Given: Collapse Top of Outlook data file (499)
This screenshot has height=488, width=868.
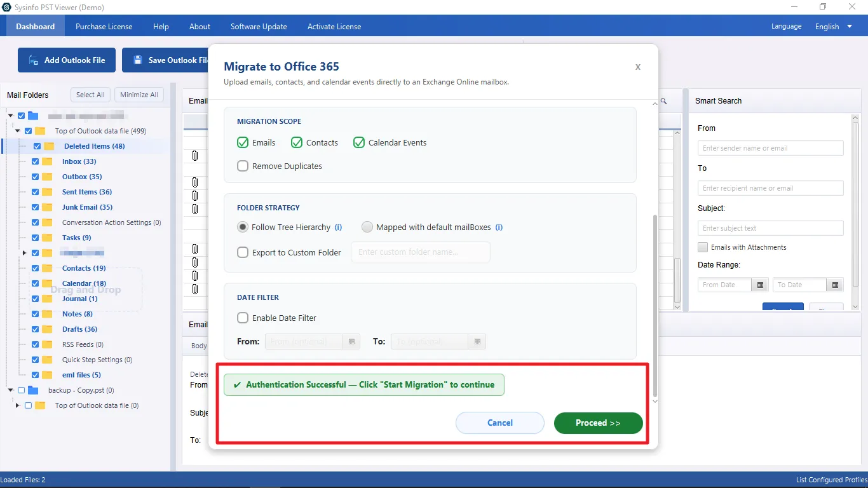Looking at the screenshot, I should 18,131.
